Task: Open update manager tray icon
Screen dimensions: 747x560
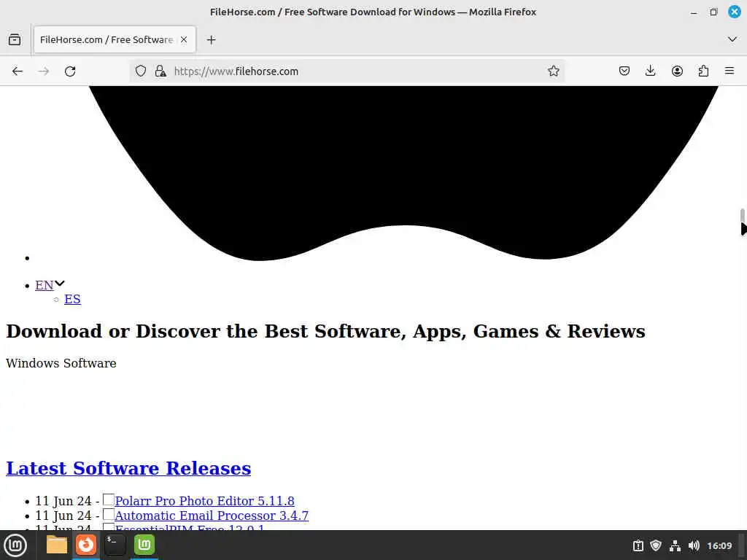Action: (x=638, y=545)
